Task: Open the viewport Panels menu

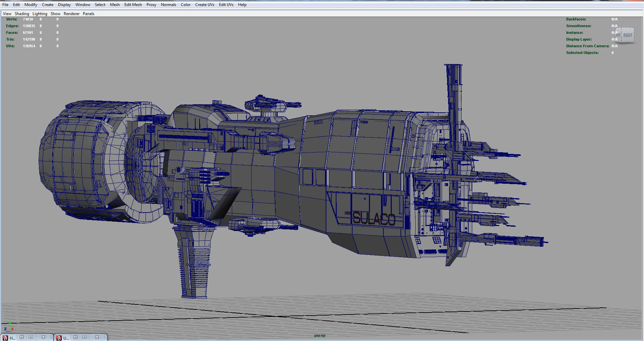Action: coord(89,14)
